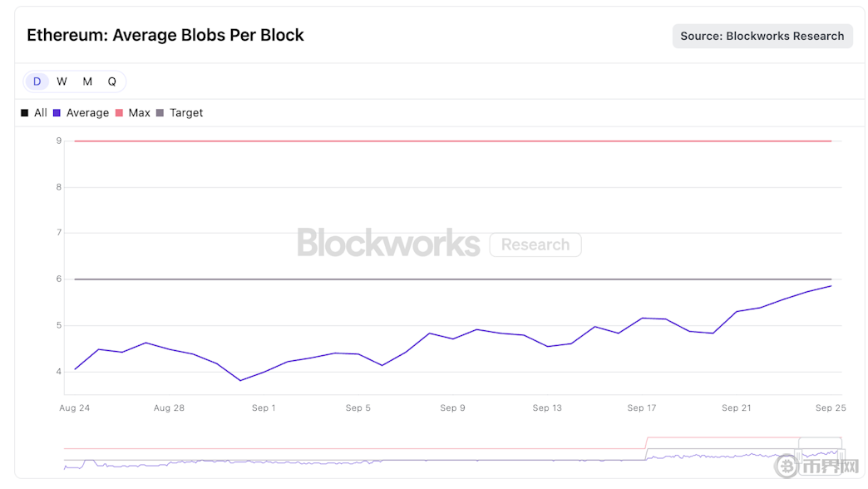
Task: Toggle the Max series label
Action: tap(140, 113)
